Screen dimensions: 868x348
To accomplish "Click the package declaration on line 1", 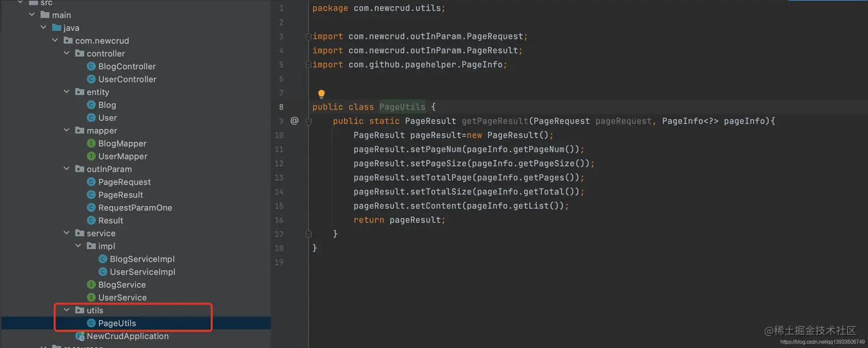I will [x=379, y=8].
